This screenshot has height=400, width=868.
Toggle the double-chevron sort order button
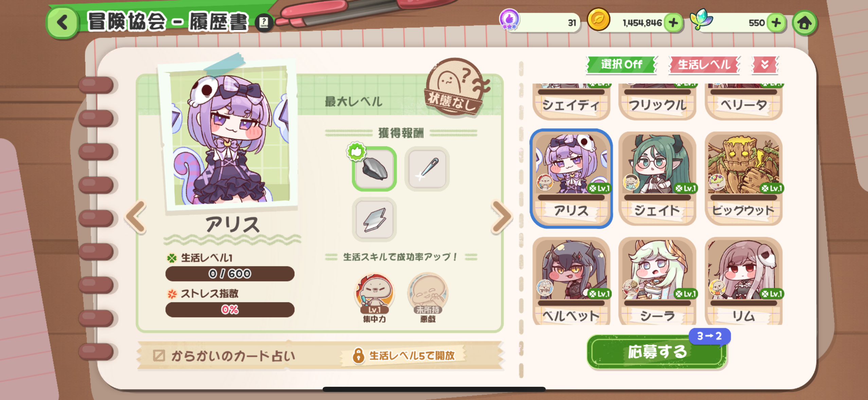point(765,64)
